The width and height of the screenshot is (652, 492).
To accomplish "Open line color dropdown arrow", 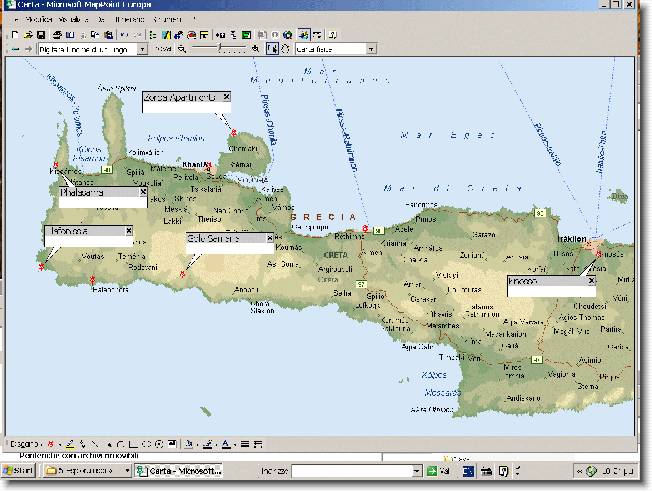I will tap(216, 445).
